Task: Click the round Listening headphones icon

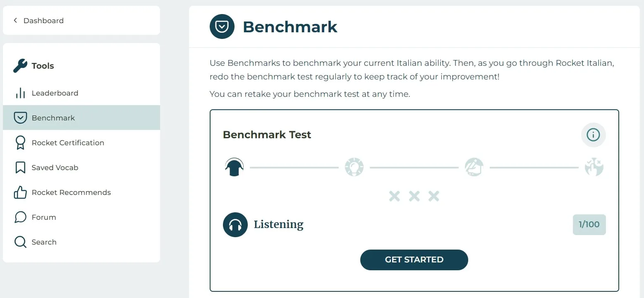Action: (x=235, y=225)
